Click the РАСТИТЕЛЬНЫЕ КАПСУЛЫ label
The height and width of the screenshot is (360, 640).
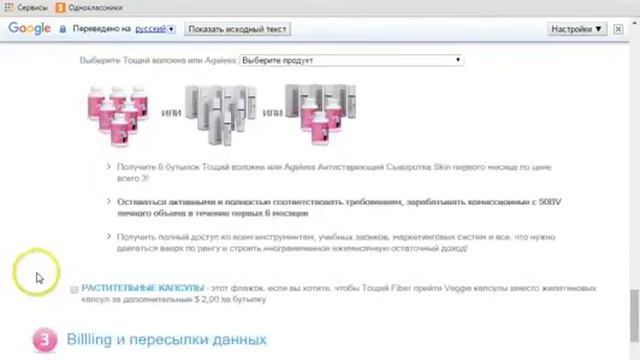point(143,288)
